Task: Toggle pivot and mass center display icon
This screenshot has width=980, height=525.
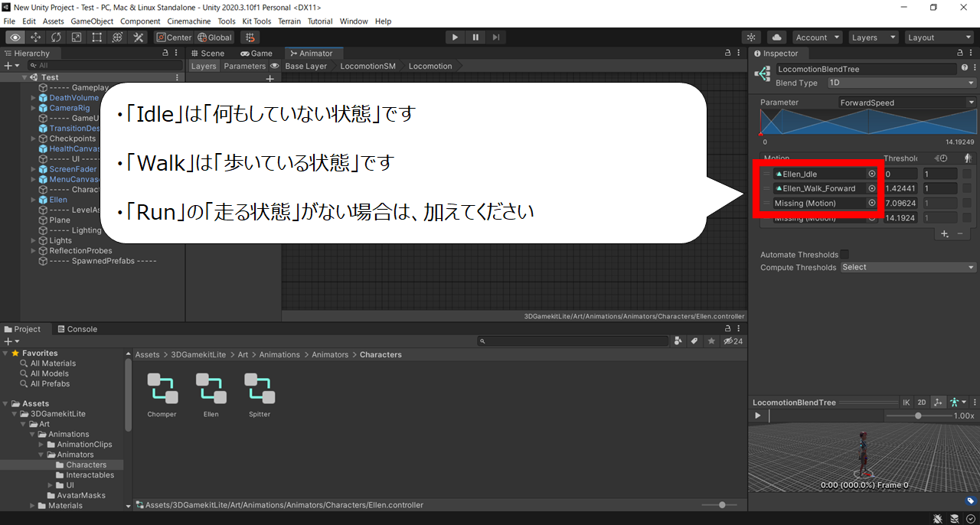Action: (x=939, y=403)
